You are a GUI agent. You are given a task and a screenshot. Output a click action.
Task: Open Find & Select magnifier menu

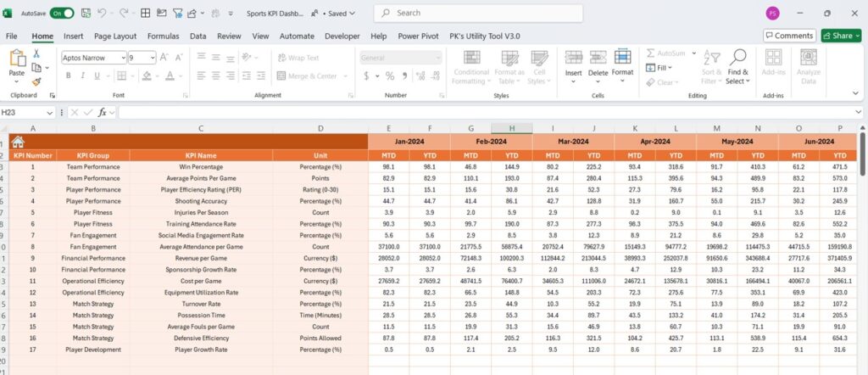click(x=738, y=67)
